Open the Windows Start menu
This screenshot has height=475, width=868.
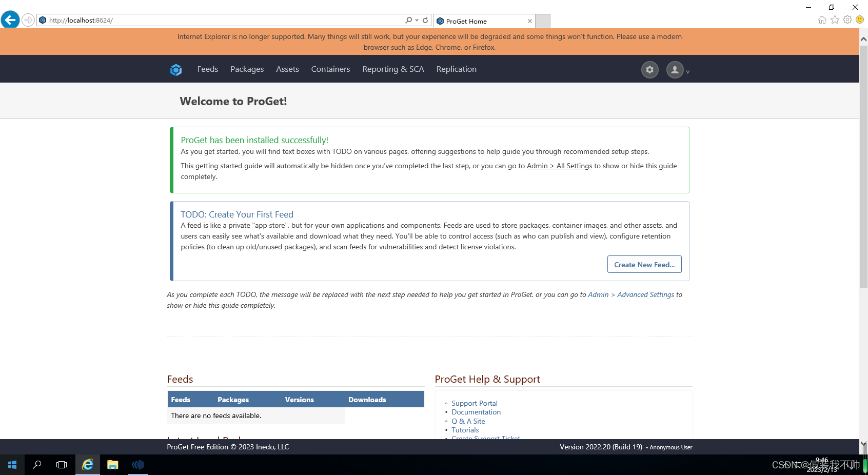pos(12,465)
